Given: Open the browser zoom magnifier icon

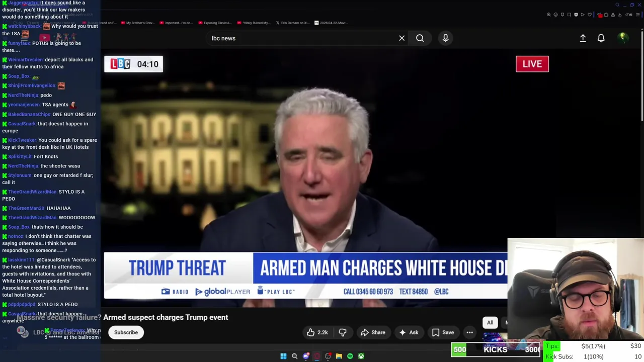Looking at the screenshot, I should coord(549,15).
